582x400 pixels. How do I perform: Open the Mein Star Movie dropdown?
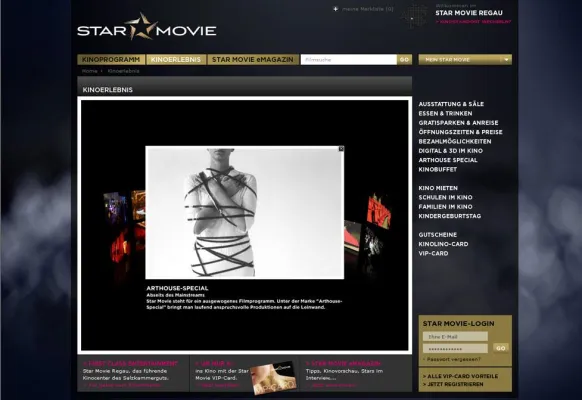465,60
